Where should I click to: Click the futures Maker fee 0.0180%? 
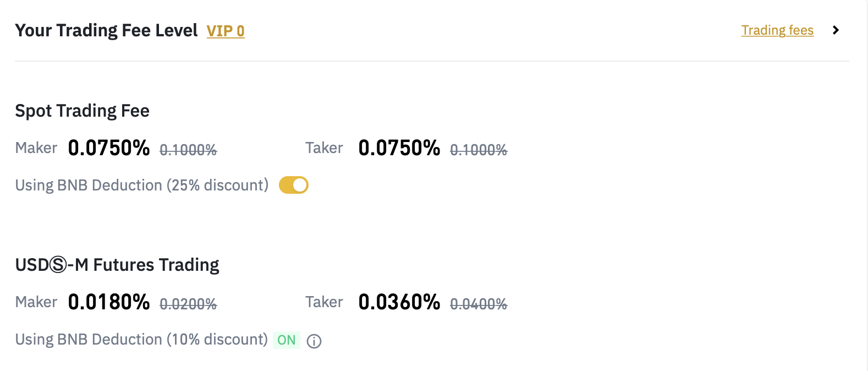click(x=109, y=302)
